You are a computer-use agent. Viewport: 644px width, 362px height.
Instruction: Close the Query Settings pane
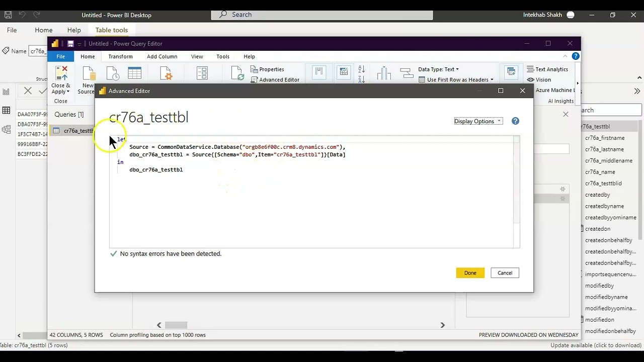point(566,115)
